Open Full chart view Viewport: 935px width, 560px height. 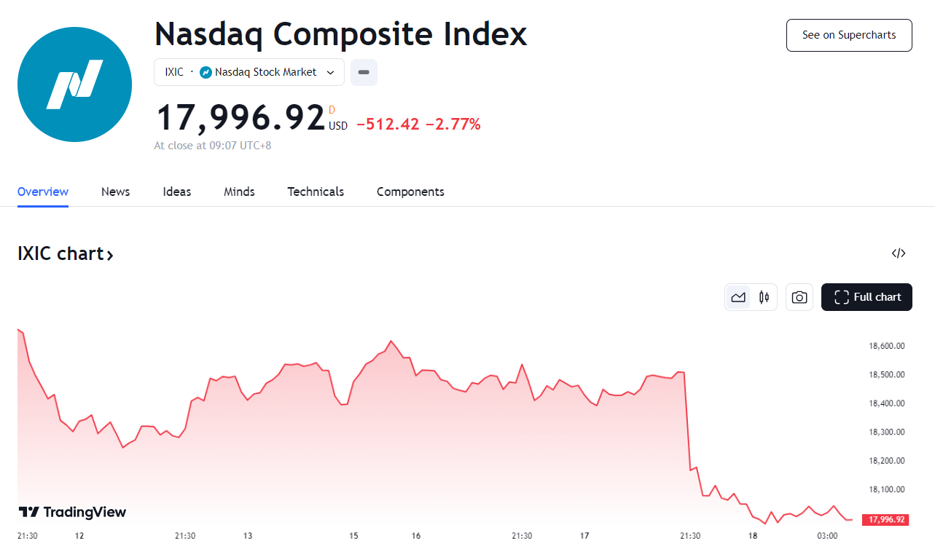(866, 297)
